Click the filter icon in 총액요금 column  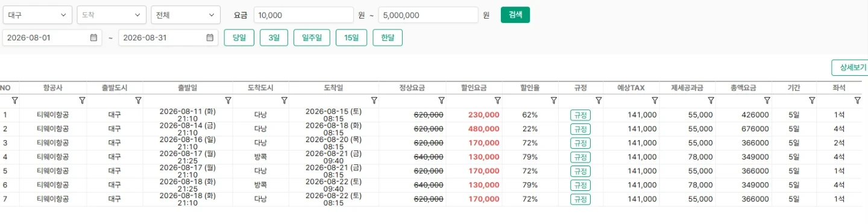tap(767, 101)
